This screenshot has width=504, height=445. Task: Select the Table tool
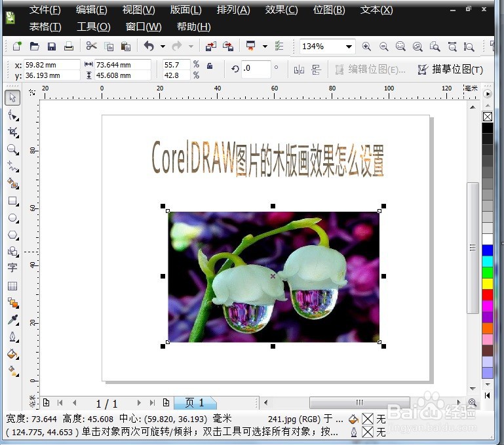coord(12,286)
